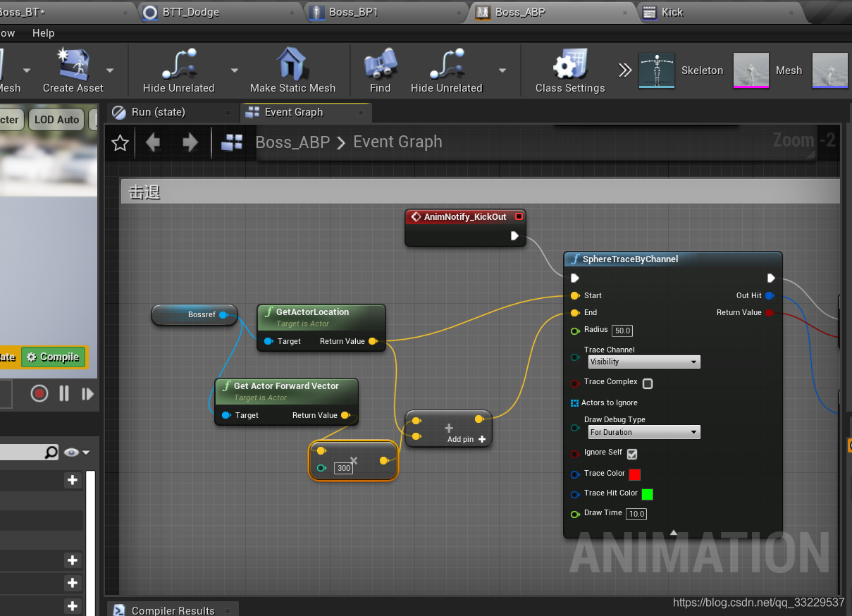The height and width of the screenshot is (616, 852).
Task: Click the multiply node's X symbol
Action: 354,460
